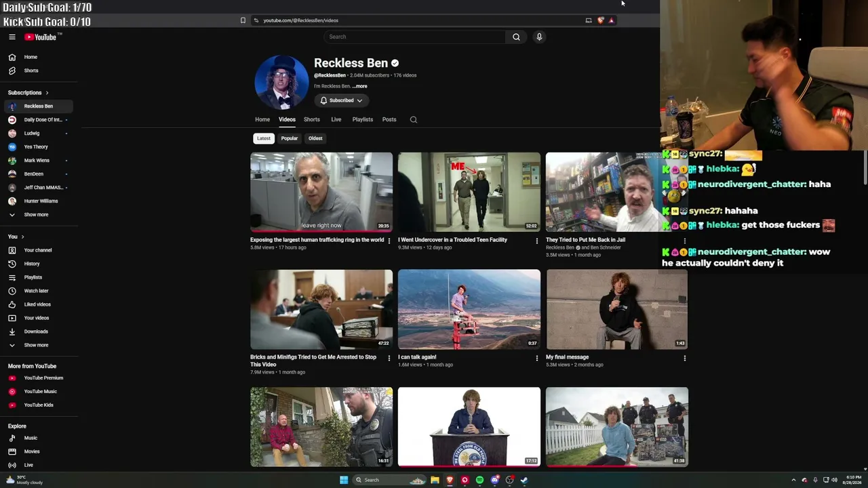Open the YouTube hamburger guide menu
Screen dimensions: 868x488
coord(12,37)
